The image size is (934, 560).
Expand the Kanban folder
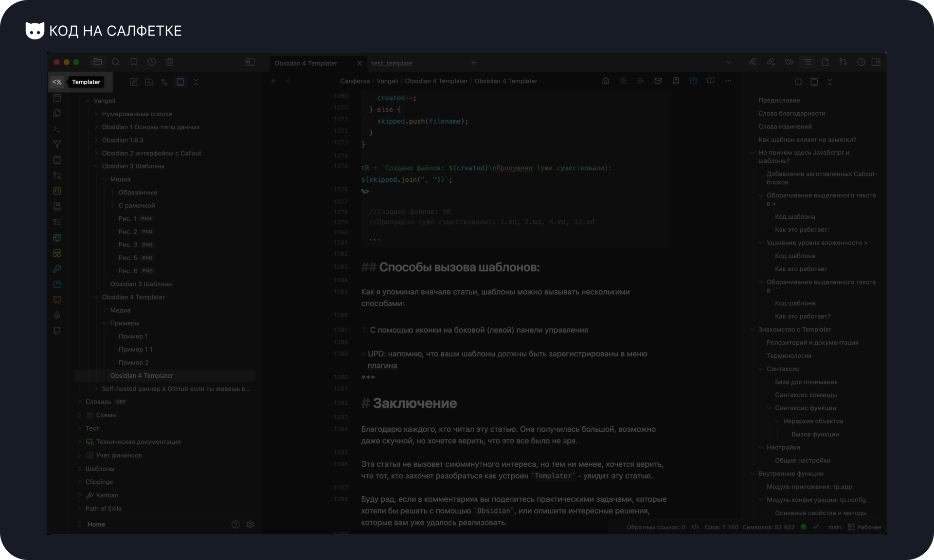tap(80, 495)
